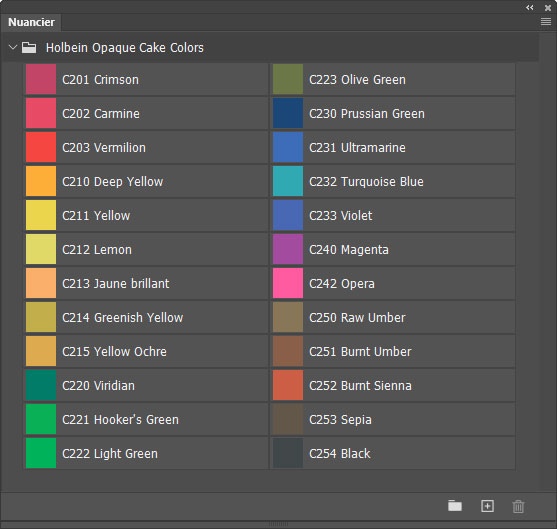Screen dimensions: 557x529
Task: Pick the C223 Olive Green swatch
Action: [288, 79]
